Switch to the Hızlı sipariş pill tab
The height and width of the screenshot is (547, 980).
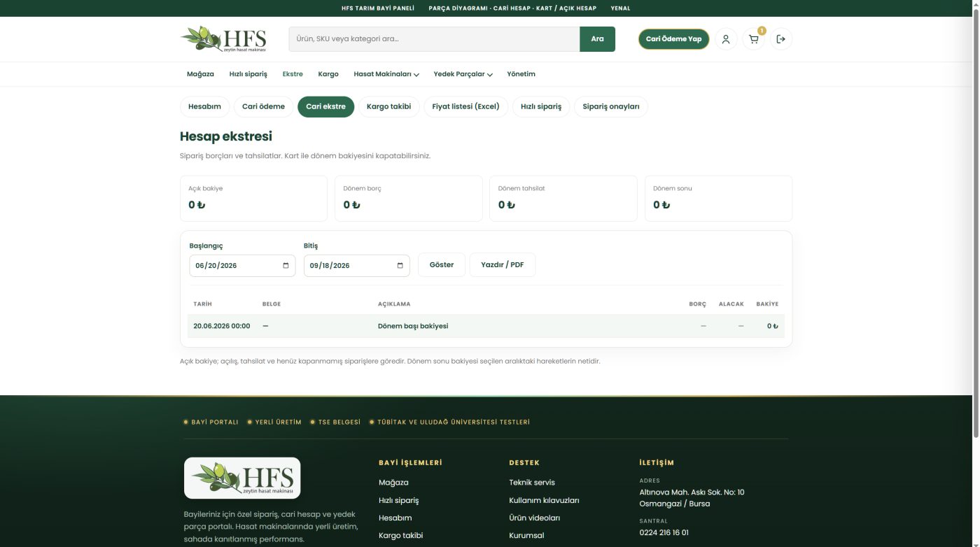tap(541, 106)
